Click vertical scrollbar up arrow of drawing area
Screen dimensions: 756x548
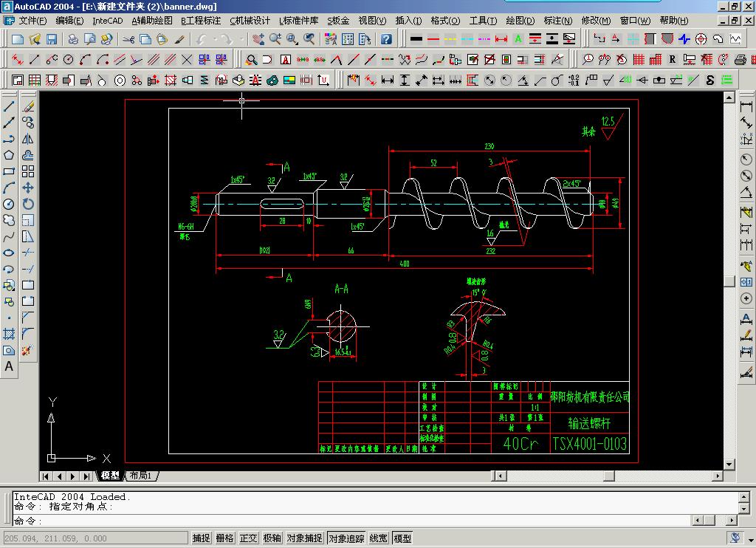[x=729, y=98]
